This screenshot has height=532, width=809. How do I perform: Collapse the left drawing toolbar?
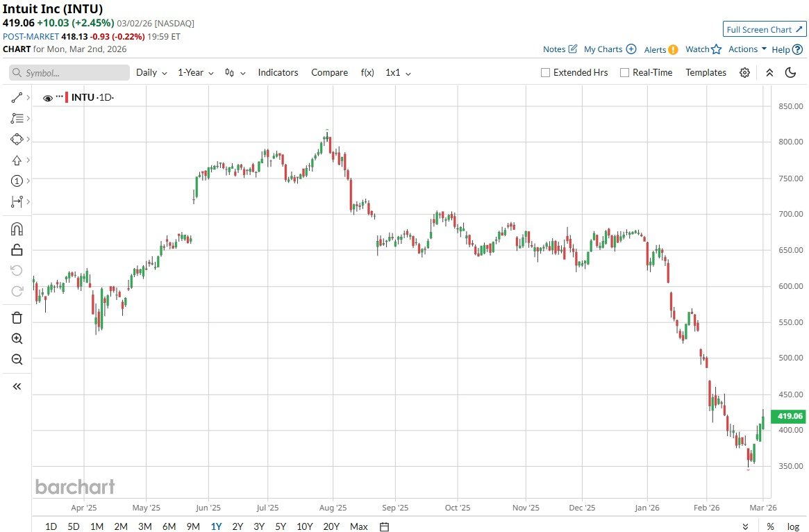point(17,386)
